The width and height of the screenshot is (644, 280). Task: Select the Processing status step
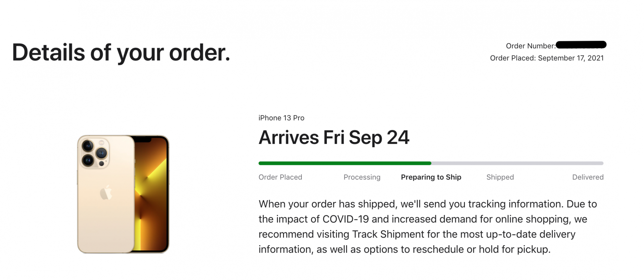click(x=362, y=177)
